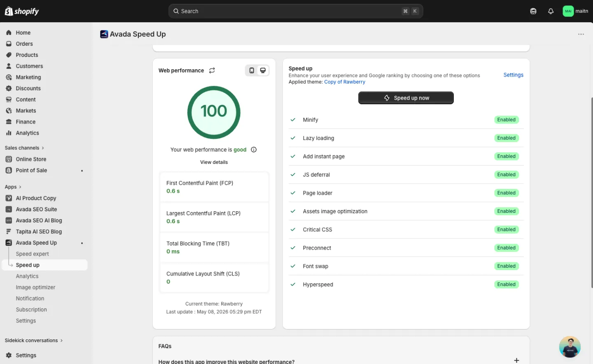The image size is (593, 364).
Task: Switch to mobile performance view
Action: (252, 70)
